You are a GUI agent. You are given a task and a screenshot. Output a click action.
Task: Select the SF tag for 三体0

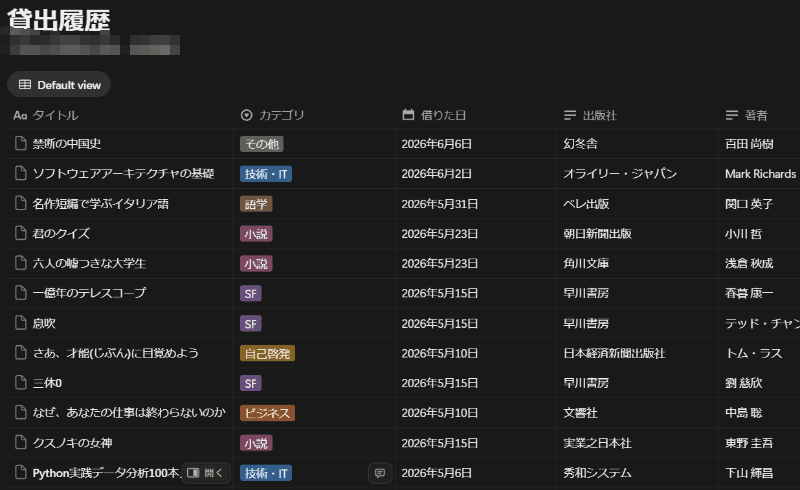pos(251,383)
